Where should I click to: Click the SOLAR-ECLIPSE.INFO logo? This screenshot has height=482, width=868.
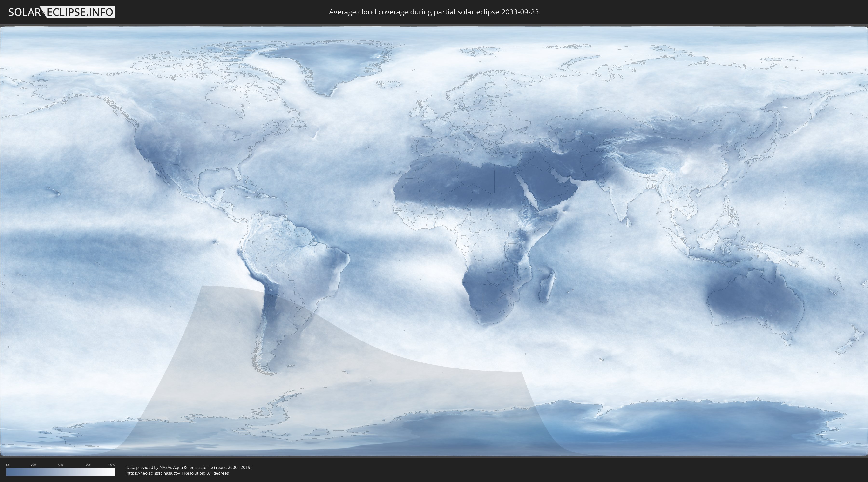[62, 12]
